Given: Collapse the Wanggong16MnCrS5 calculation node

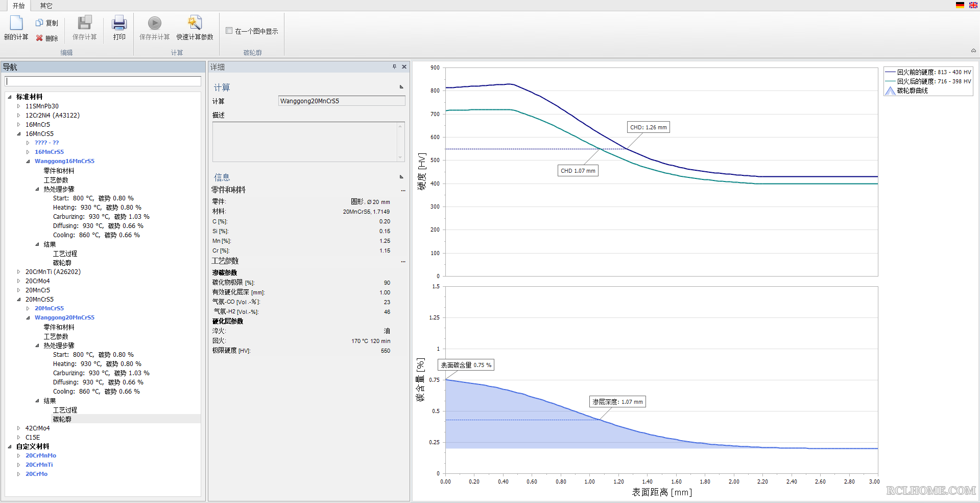Looking at the screenshot, I should pos(28,161).
